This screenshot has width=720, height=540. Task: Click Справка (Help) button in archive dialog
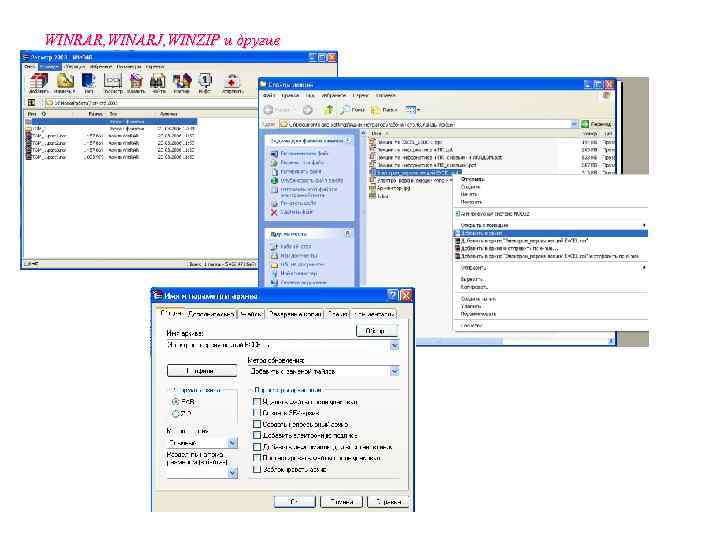388,502
